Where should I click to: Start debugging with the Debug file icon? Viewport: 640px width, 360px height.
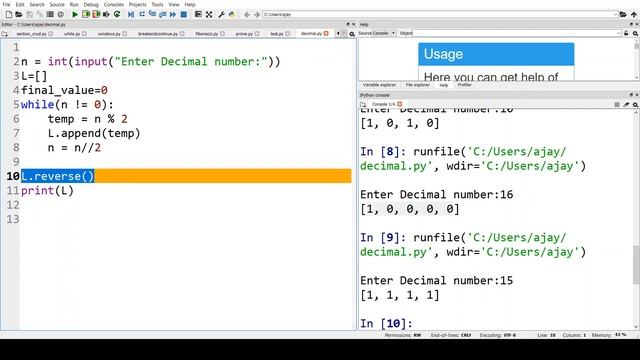pyautogui.click(x=131, y=14)
